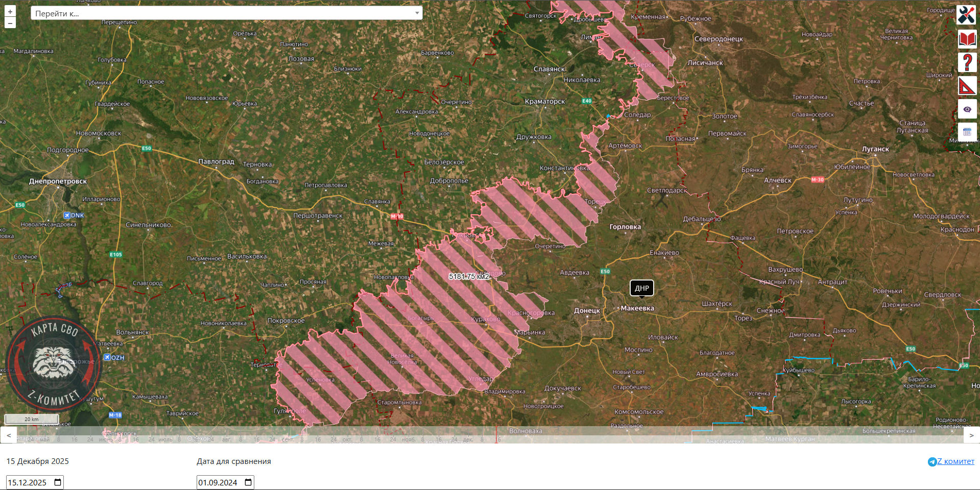Jump to "нояб." on the timeline
The height and width of the screenshot is (490, 980).
(409, 439)
